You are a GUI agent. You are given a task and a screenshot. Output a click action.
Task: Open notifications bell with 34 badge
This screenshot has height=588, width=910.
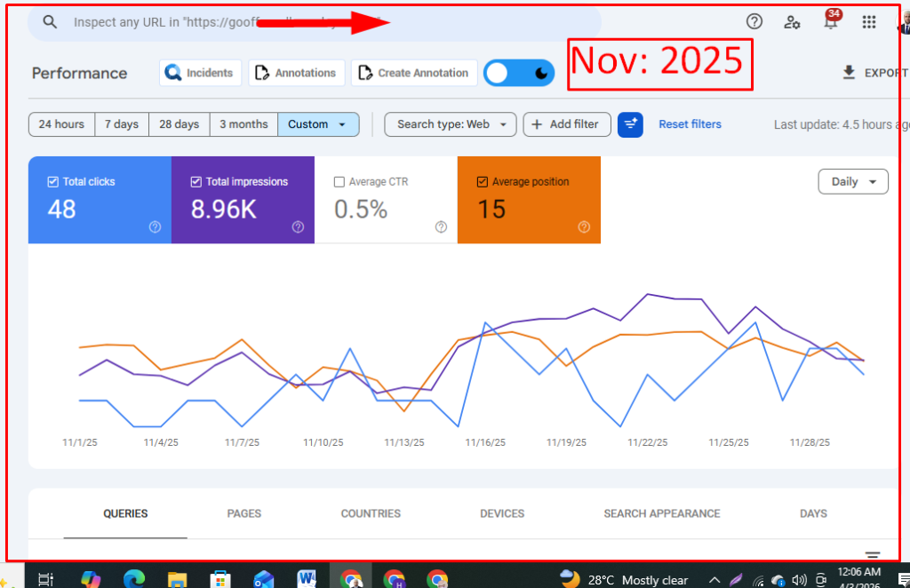(x=831, y=22)
